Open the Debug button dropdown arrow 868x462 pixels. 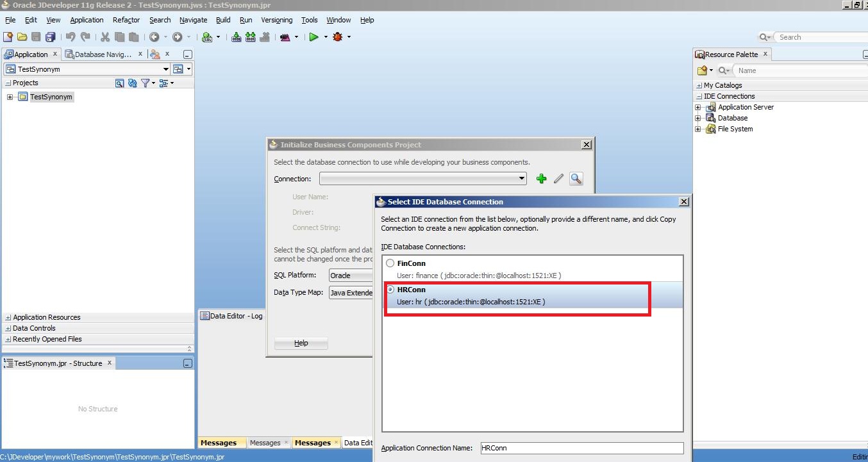(x=349, y=37)
